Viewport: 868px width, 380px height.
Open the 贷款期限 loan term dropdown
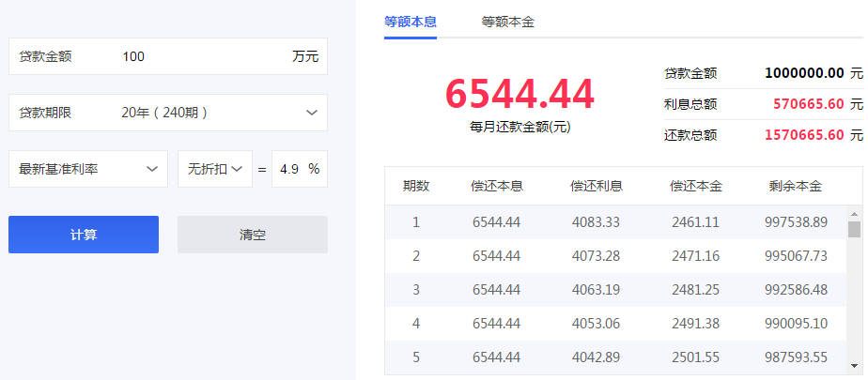tap(168, 113)
